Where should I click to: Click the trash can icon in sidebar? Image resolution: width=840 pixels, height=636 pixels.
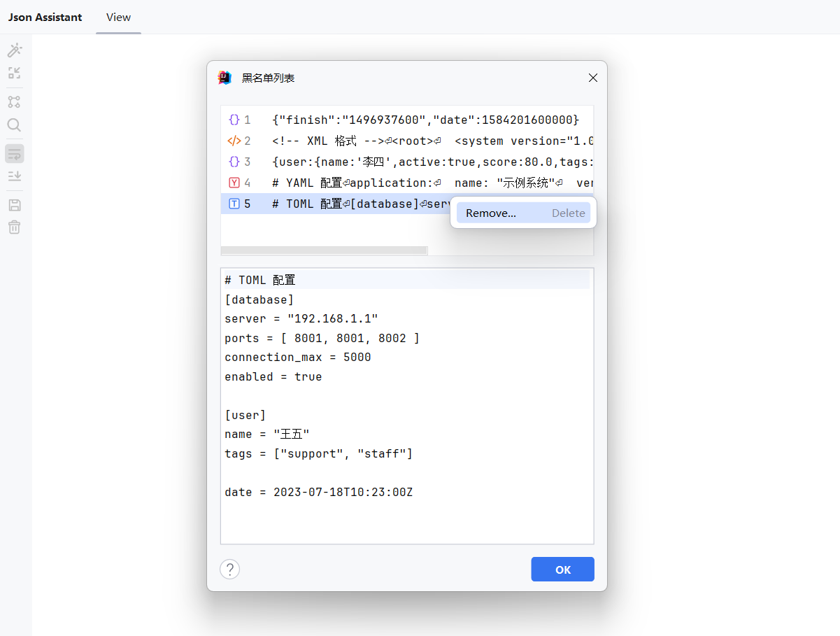click(x=14, y=227)
